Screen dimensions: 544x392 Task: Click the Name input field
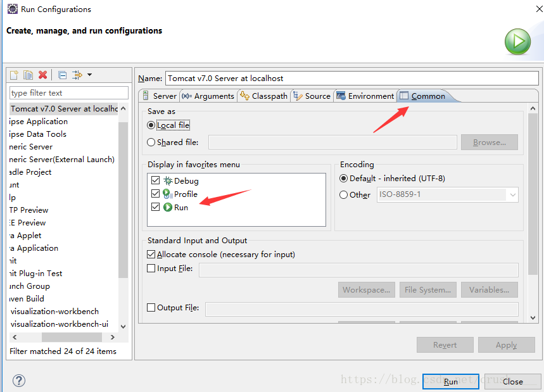[x=352, y=79]
